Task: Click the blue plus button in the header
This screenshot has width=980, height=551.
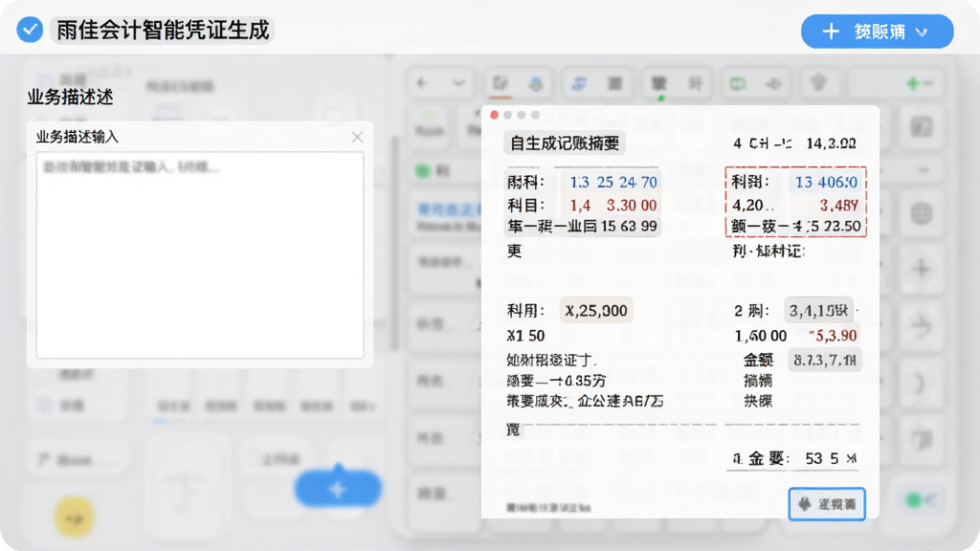Action: click(x=877, y=32)
